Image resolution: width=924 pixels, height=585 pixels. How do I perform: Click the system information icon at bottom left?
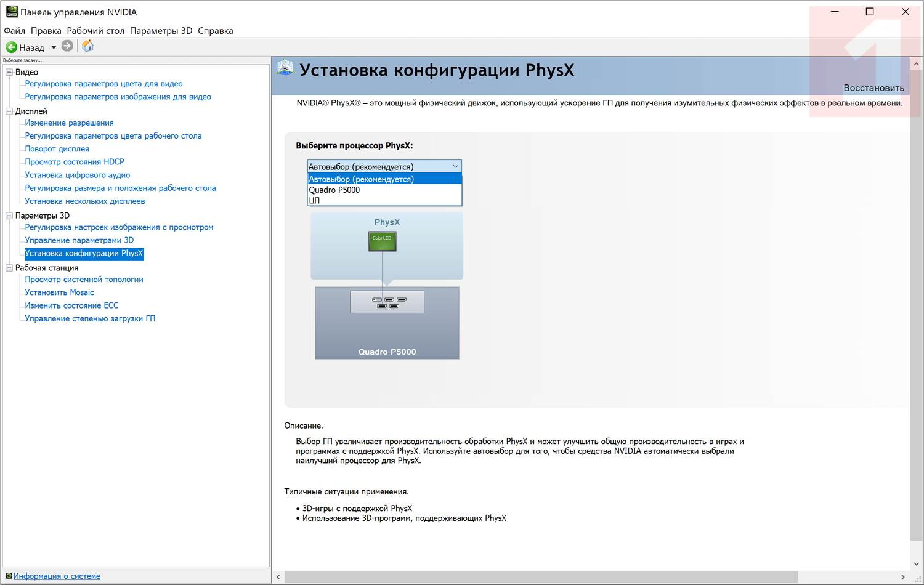click(x=9, y=576)
